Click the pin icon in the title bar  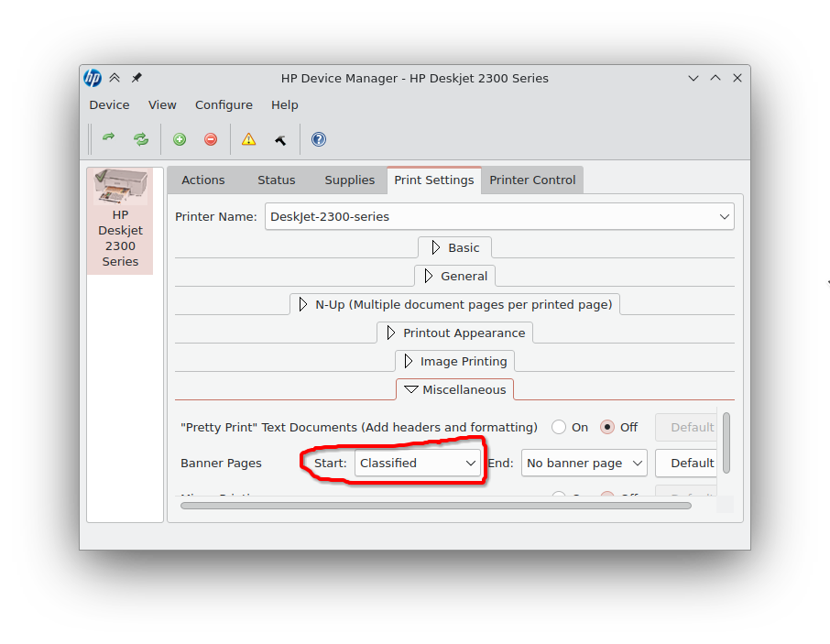(x=136, y=78)
